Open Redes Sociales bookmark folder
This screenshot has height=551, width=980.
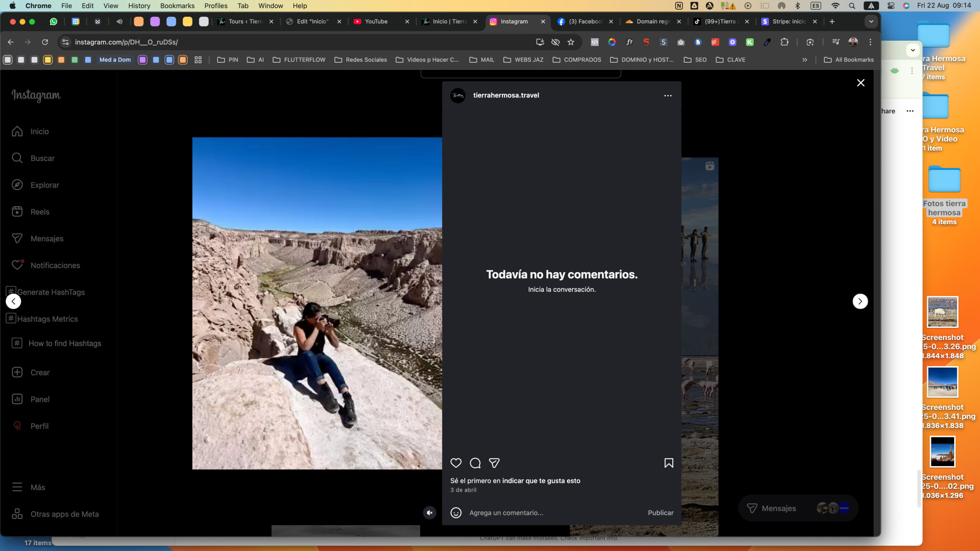pyautogui.click(x=361, y=60)
